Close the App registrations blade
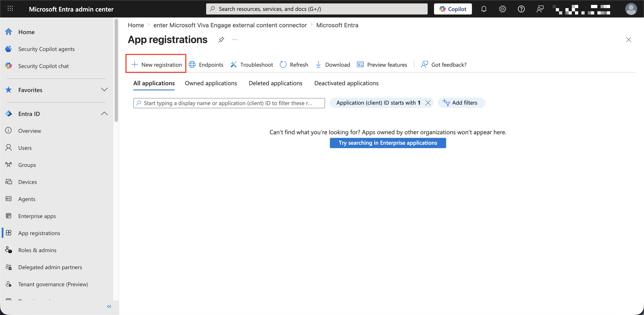The image size is (644, 315). click(628, 39)
